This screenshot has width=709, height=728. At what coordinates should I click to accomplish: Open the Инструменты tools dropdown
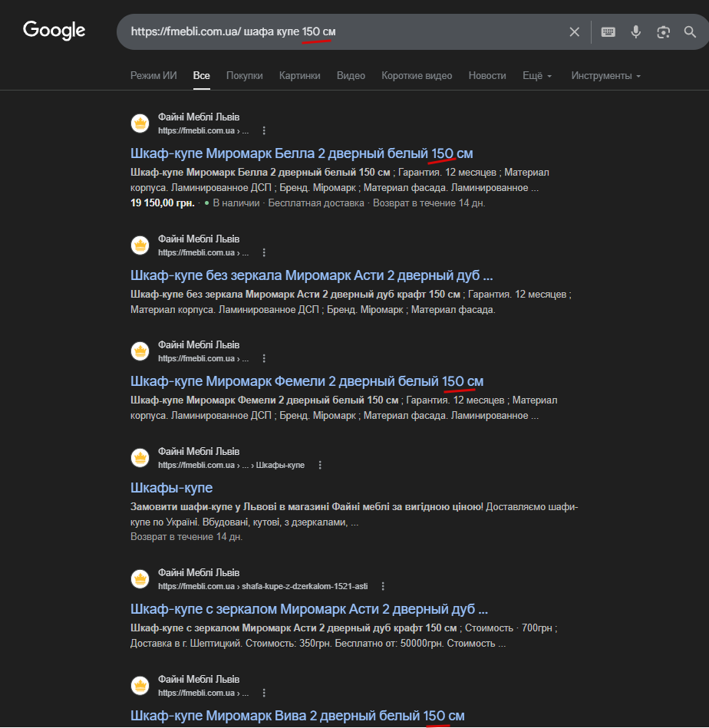[605, 75]
